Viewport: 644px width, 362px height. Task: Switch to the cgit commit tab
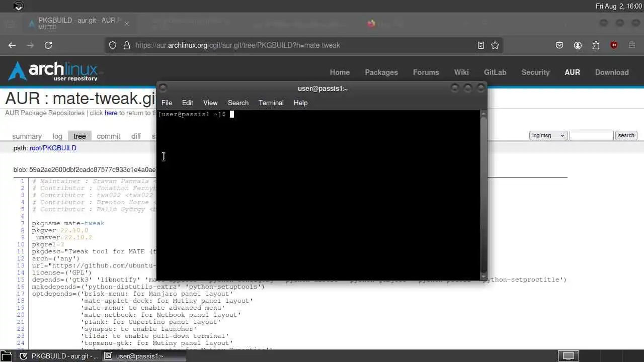point(109,136)
